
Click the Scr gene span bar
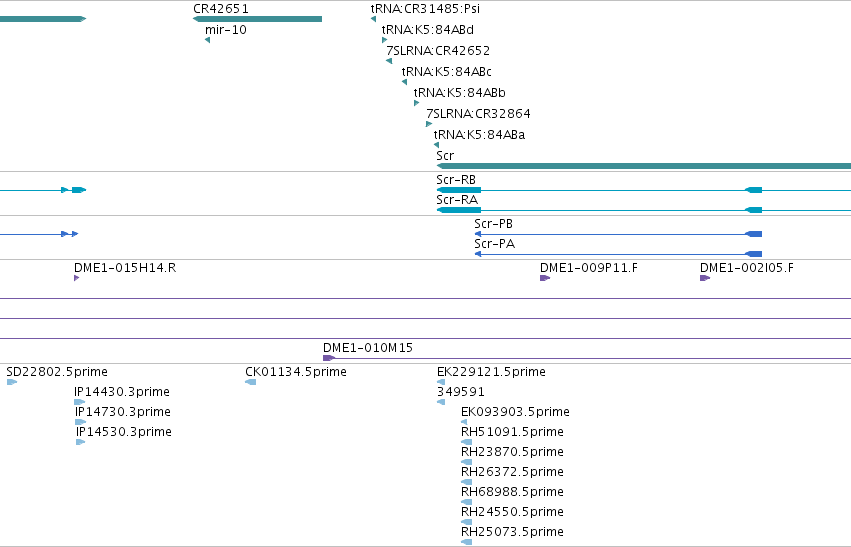(x=644, y=166)
